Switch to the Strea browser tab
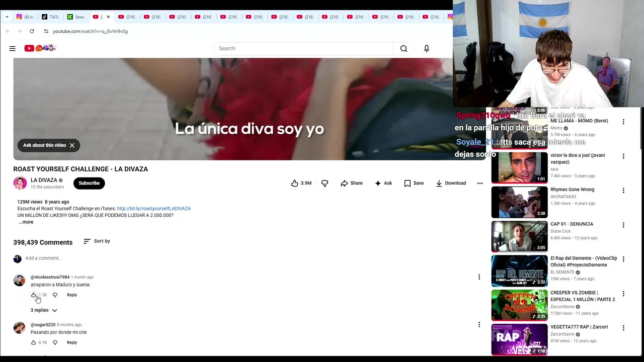The image size is (644, 362). tap(76, 17)
